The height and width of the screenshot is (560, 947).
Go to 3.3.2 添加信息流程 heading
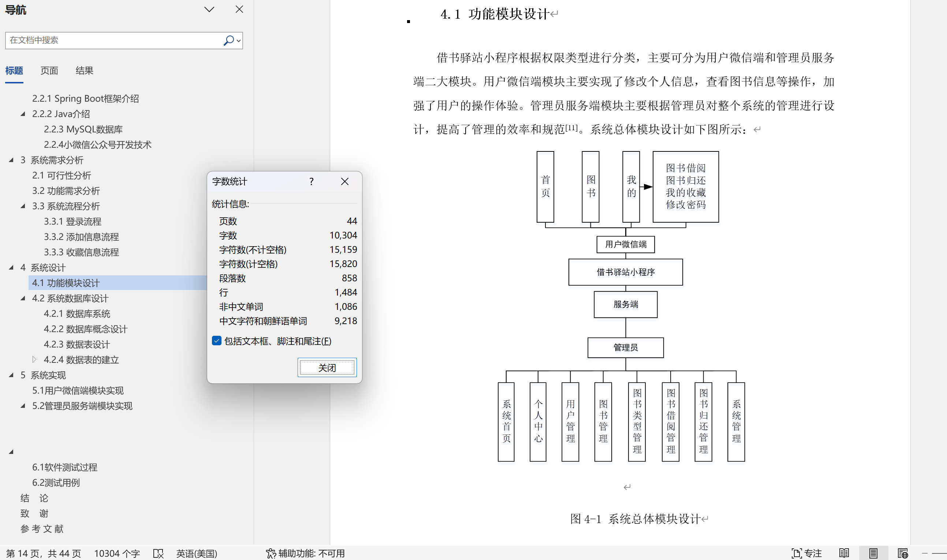[81, 237]
